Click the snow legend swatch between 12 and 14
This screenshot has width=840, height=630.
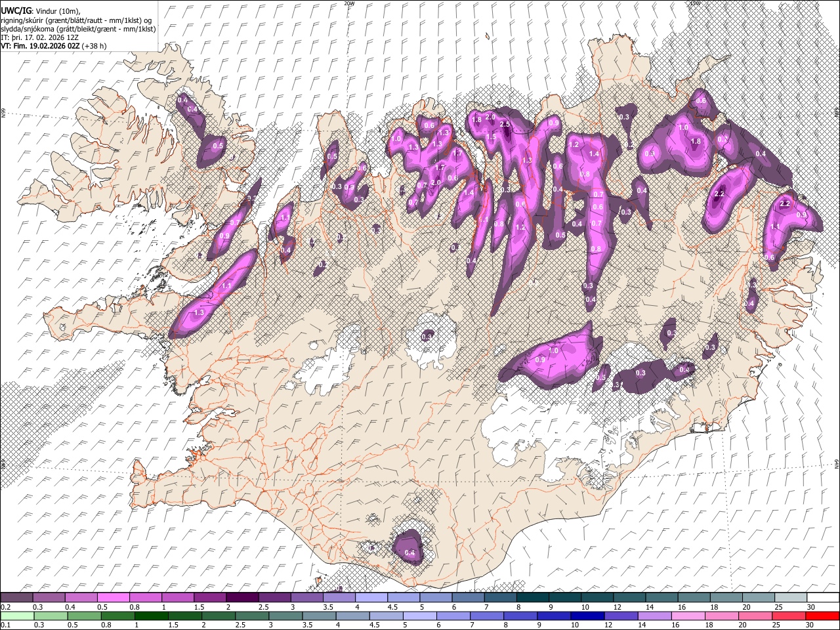(x=630, y=598)
